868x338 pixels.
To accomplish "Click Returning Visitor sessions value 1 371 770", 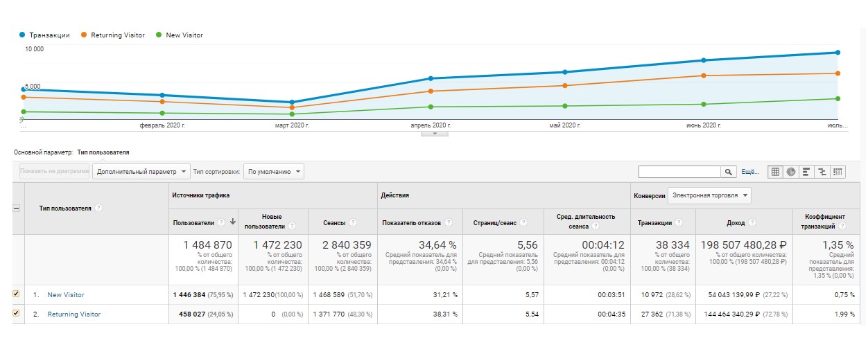I will coord(329,314).
